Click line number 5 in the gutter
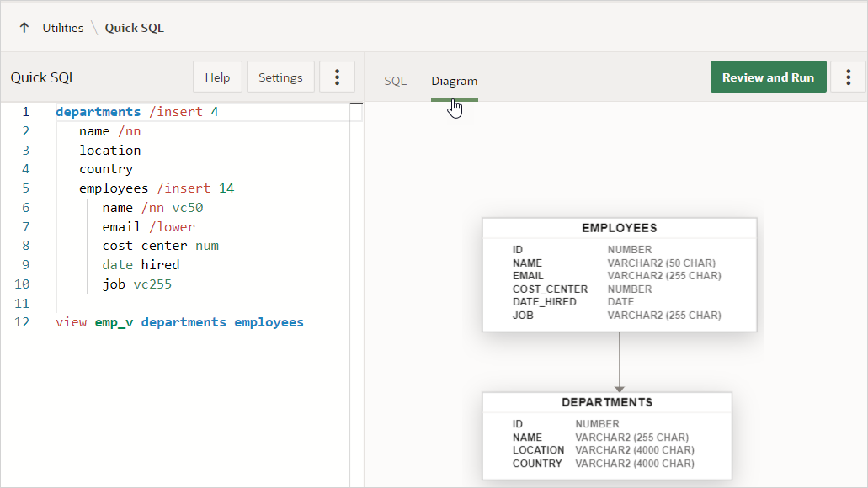The image size is (868, 488). pos(26,188)
